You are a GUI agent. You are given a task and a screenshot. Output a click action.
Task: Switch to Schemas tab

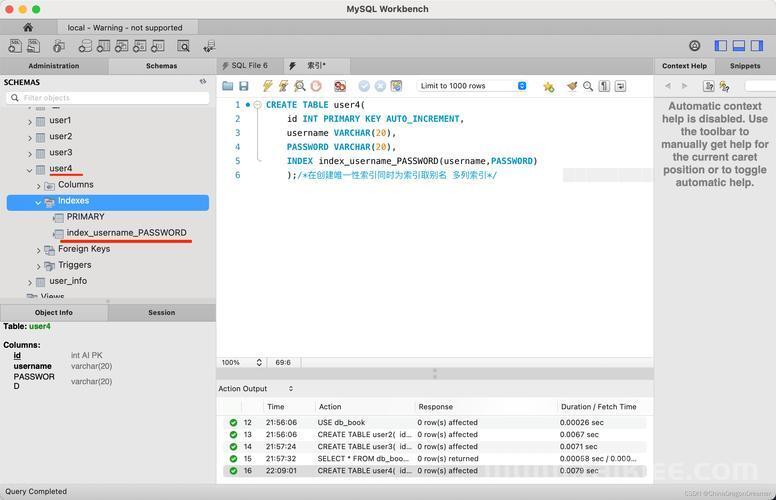[x=161, y=65]
